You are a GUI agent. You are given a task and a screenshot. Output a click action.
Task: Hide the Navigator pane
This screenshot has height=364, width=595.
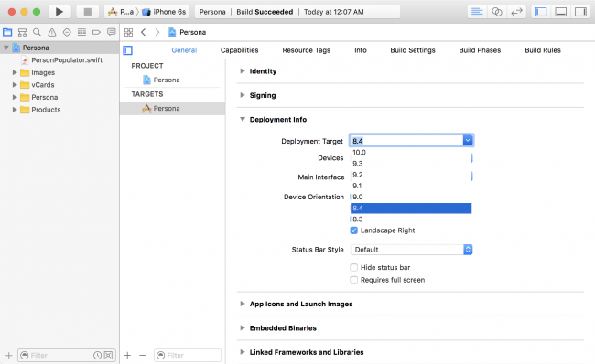(541, 12)
